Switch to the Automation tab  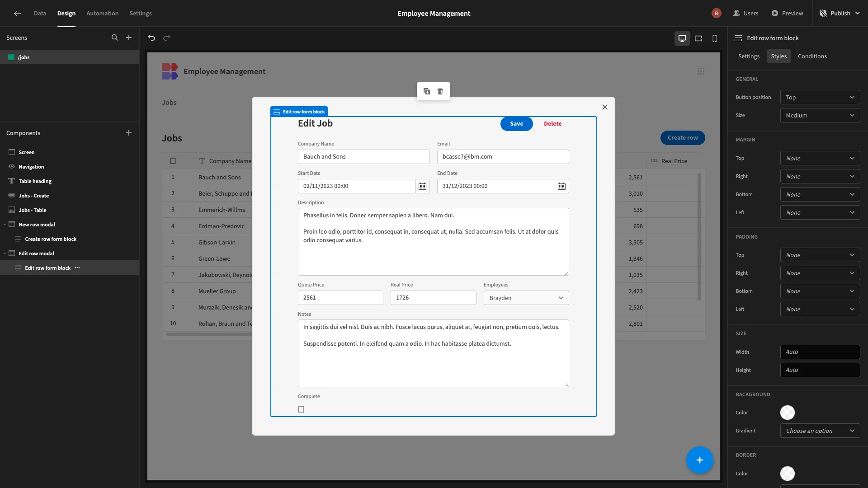[102, 14]
